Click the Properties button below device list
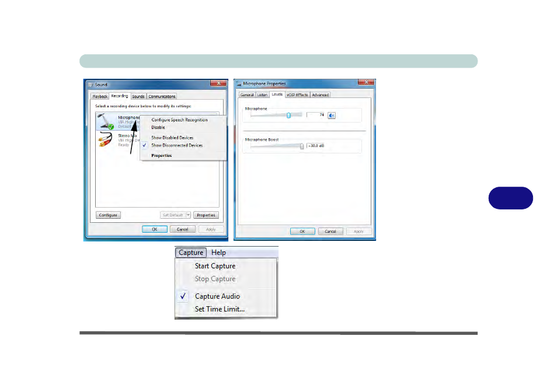Viewport: 557px width, 392px height. point(206,215)
